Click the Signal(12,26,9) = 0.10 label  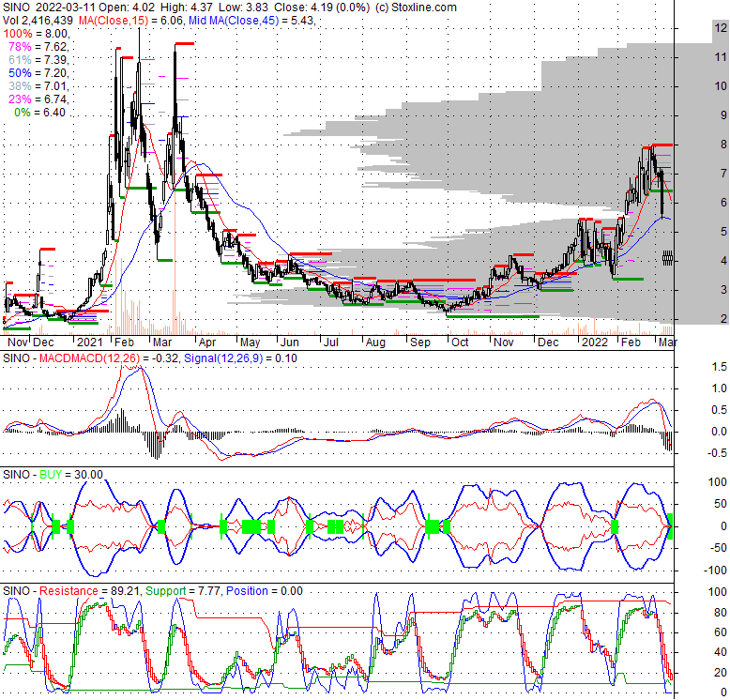point(240,358)
